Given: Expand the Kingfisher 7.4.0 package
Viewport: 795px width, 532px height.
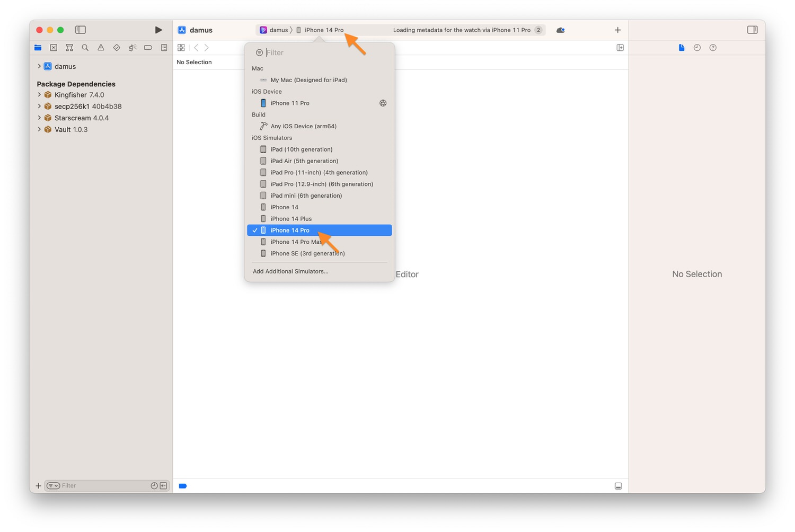Looking at the screenshot, I should [39, 95].
